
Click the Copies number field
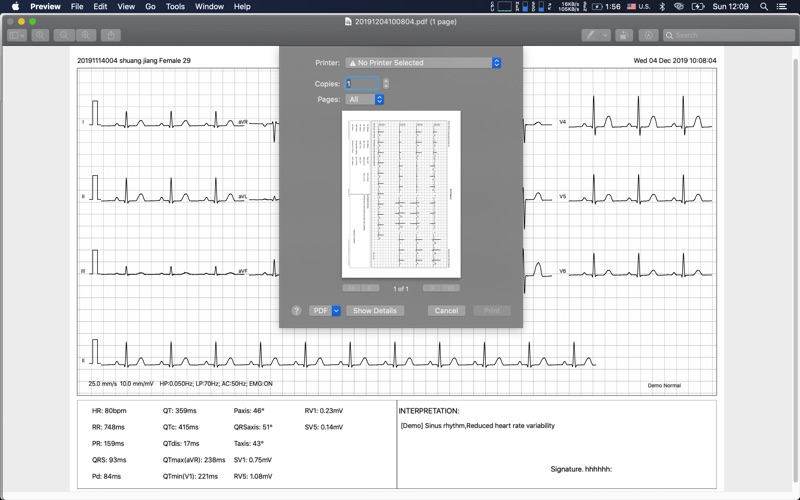[362, 84]
